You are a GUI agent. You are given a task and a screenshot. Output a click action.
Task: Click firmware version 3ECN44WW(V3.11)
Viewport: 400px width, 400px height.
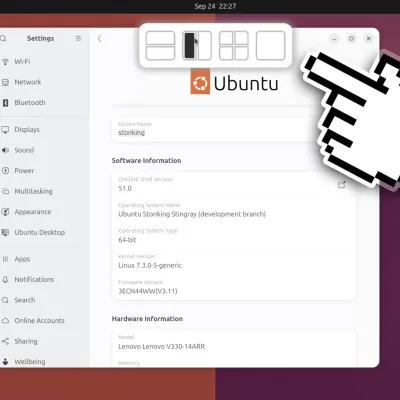point(148,291)
